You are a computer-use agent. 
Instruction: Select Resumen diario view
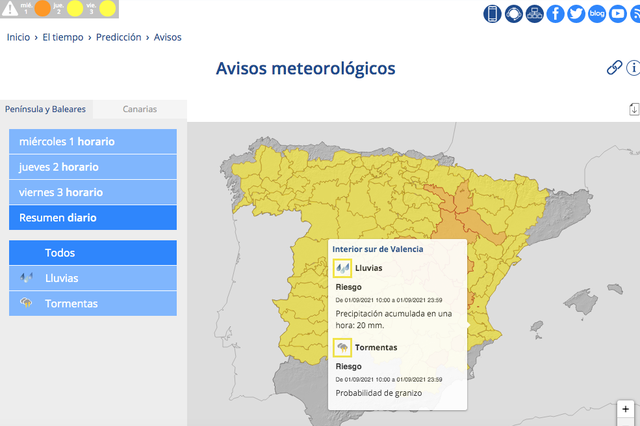coord(93,217)
